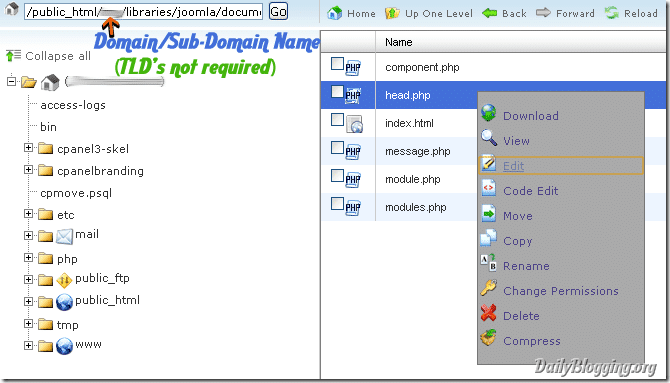Click the Copy pages icon in context menu
Image resolution: width=670 pixels, height=383 pixels.
pyautogui.click(x=488, y=238)
